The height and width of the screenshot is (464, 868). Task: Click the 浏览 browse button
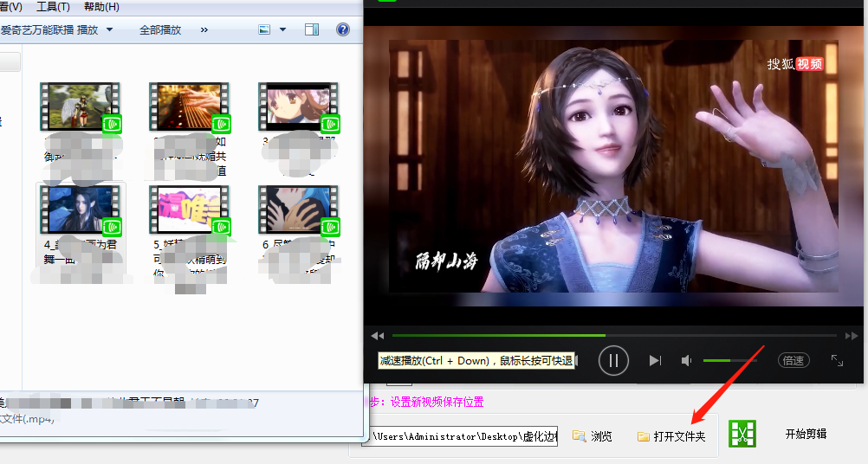point(593,436)
